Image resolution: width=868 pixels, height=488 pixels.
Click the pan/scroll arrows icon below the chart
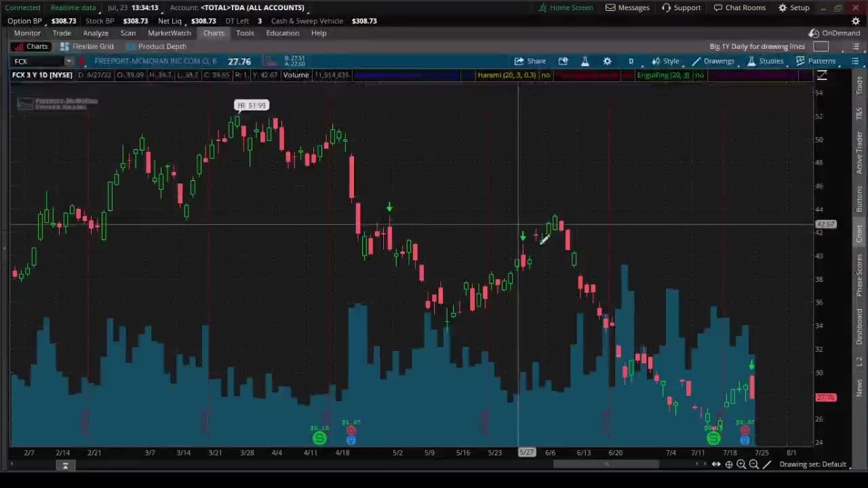[716, 464]
